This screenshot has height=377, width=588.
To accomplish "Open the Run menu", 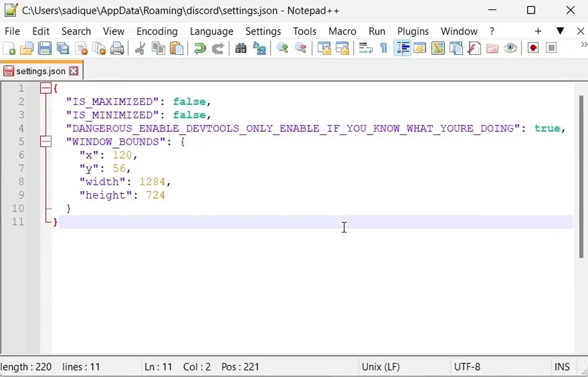I will pyautogui.click(x=377, y=31).
